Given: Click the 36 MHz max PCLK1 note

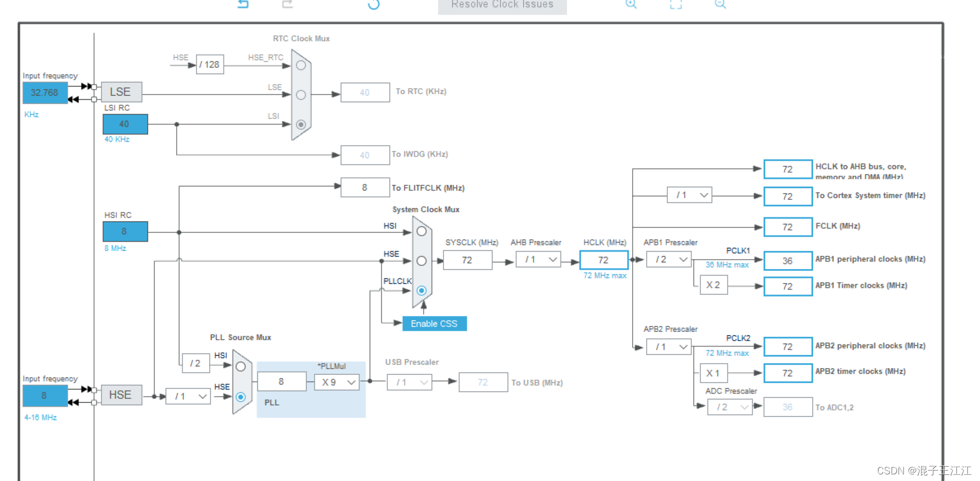Looking at the screenshot, I should click(x=727, y=265).
